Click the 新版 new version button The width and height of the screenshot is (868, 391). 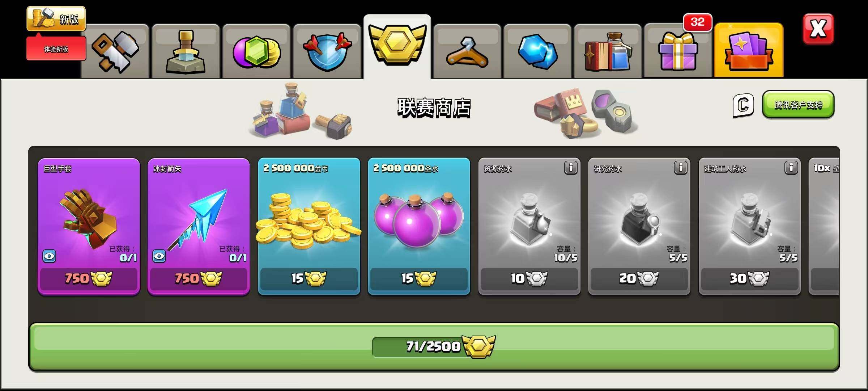click(x=56, y=18)
